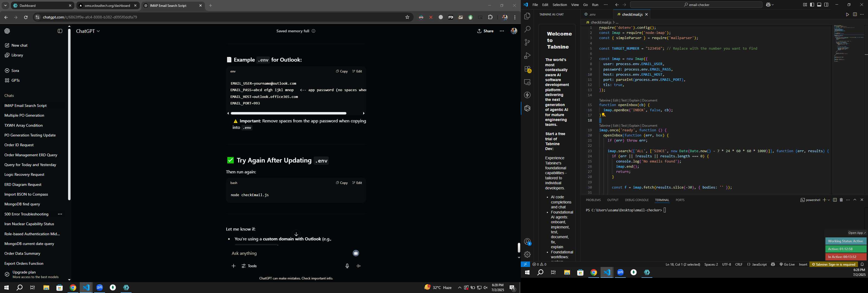The width and height of the screenshot is (868, 293).
Task: Toggle VS Code secondary side bar
Action: (826, 5)
